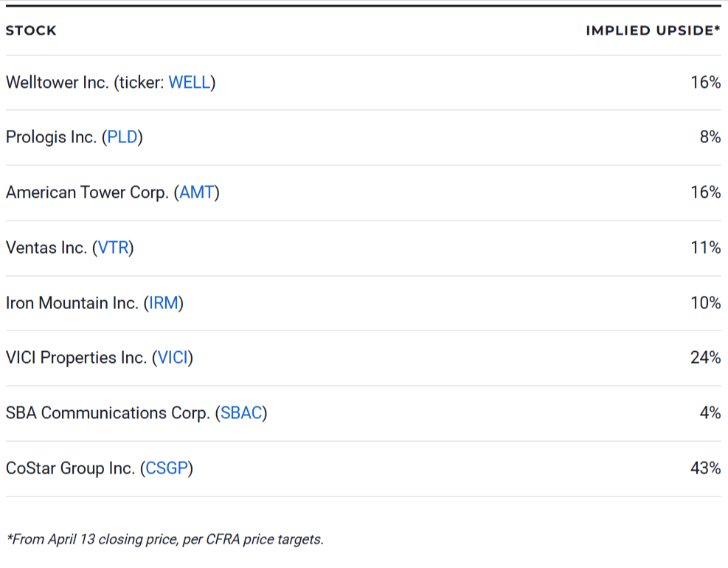Open the VICI ticker link
Viewport: 728px width, 568px height.
click(173, 358)
